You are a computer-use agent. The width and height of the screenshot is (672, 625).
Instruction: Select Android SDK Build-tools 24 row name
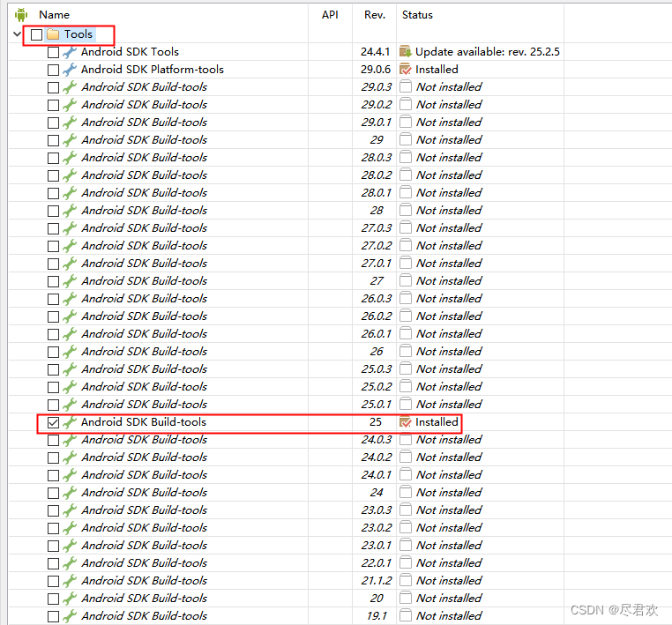coord(145,493)
